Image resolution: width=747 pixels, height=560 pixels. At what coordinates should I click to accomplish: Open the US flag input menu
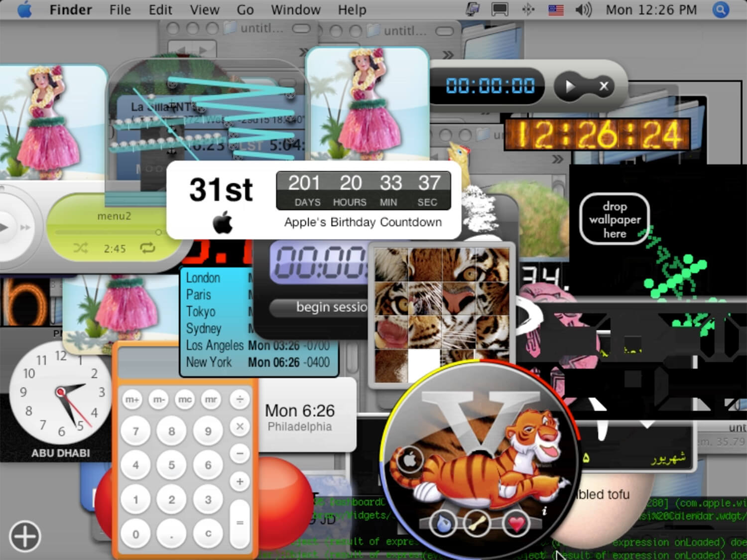[556, 9]
